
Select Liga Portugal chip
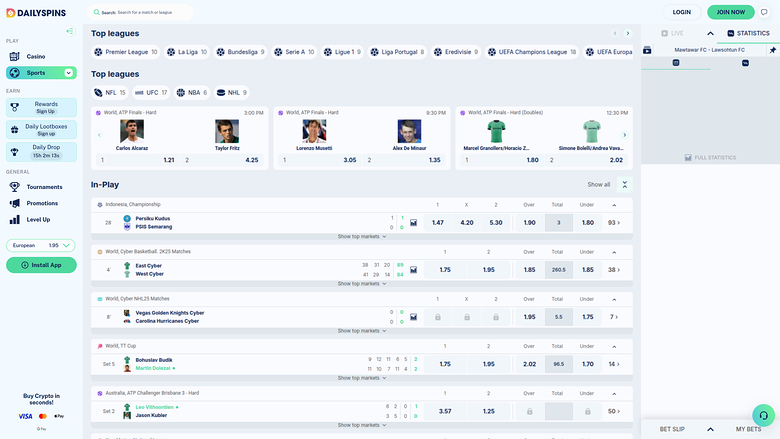pyautogui.click(x=397, y=52)
